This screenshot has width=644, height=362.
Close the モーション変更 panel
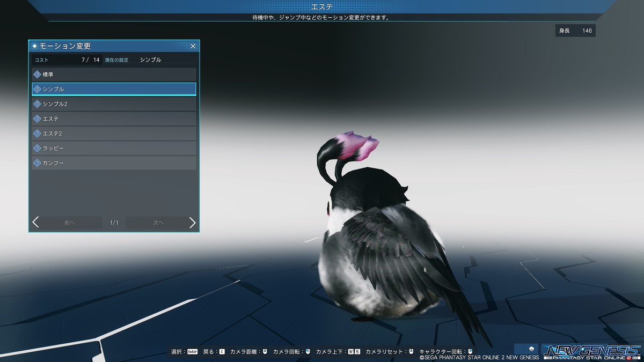coord(193,46)
